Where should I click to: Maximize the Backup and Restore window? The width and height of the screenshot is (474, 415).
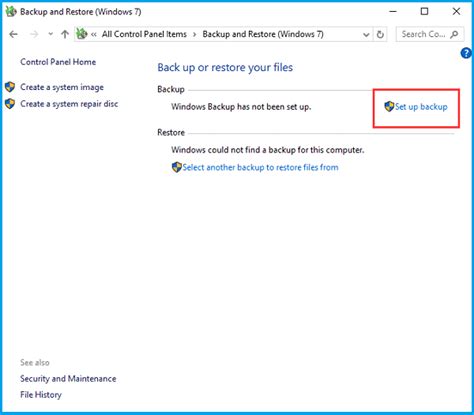(x=424, y=12)
